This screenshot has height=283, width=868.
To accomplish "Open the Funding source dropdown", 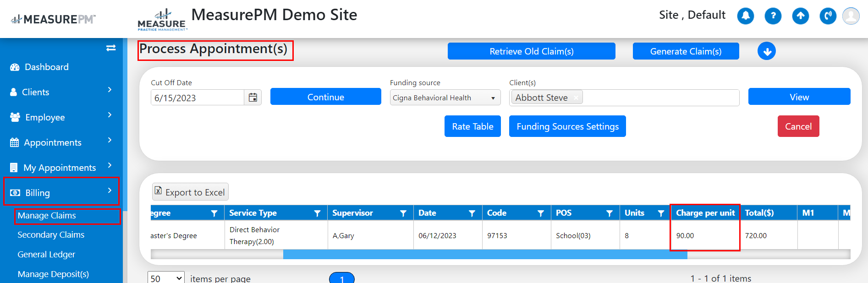I will tap(445, 98).
